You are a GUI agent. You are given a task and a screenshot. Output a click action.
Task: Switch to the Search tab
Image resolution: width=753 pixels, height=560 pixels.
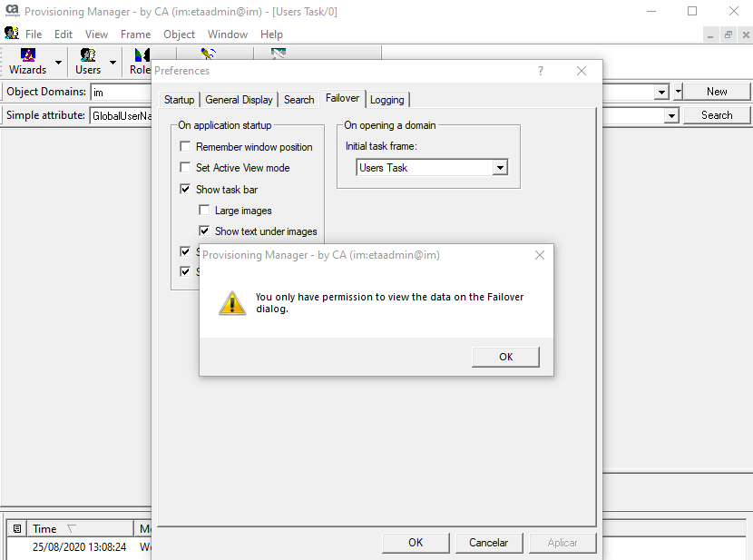tap(298, 100)
